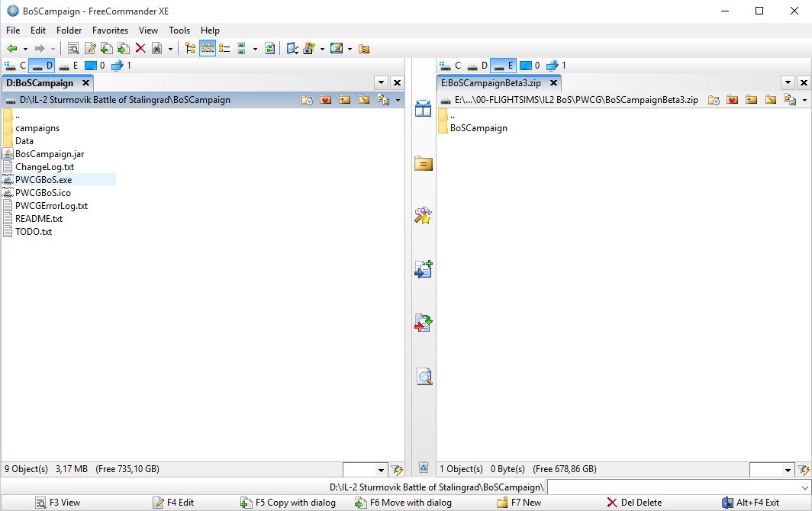Click the binoculars Search toolbar icon
This screenshot has width=812, height=511.
coord(157,49)
